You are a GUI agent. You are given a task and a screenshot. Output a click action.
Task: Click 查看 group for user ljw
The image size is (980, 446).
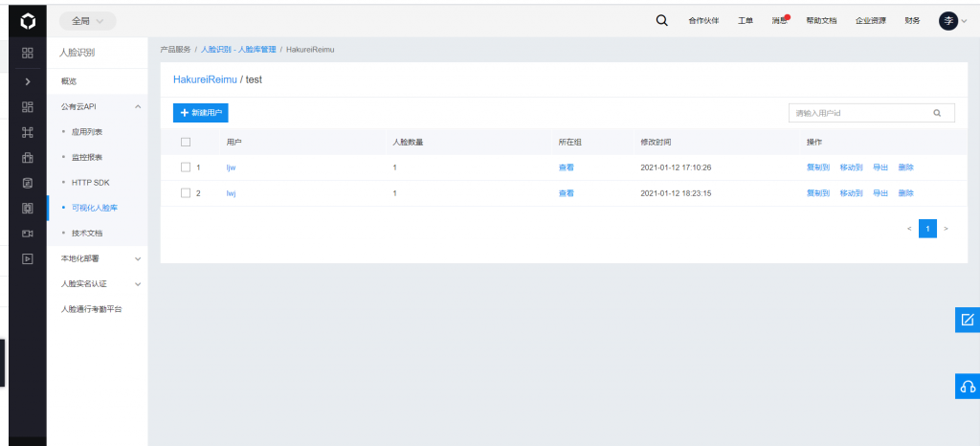(x=567, y=167)
